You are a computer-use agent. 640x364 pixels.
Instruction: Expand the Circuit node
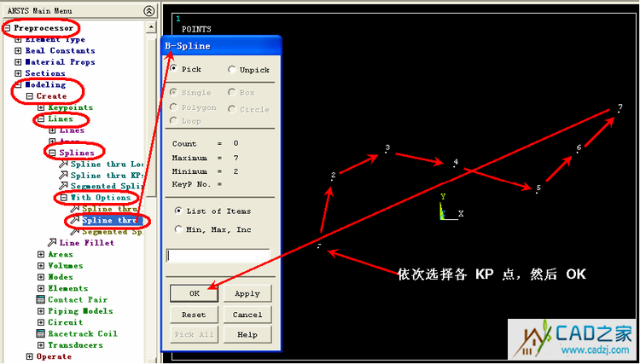click(41, 322)
